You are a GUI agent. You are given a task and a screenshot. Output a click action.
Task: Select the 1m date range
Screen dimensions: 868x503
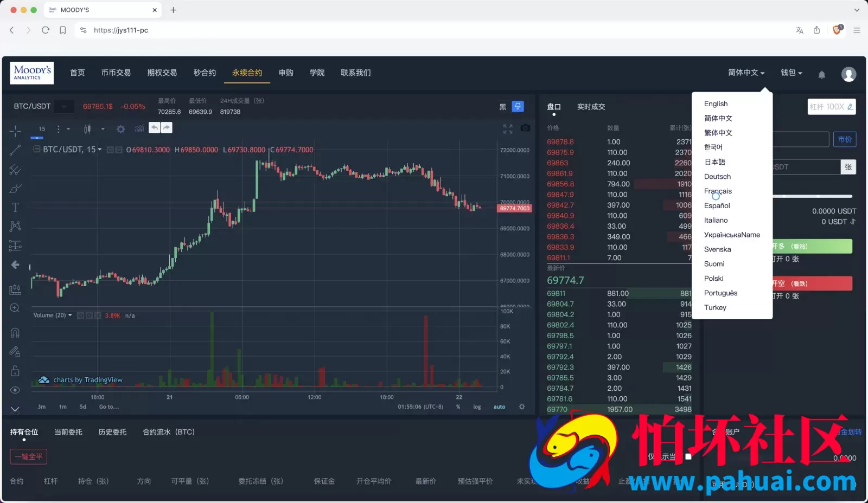(x=63, y=407)
